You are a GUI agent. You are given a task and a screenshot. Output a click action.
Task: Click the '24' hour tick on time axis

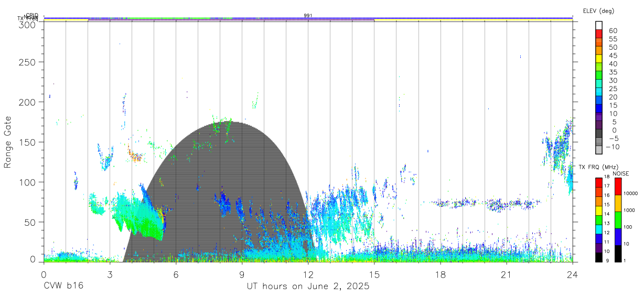(x=573, y=274)
